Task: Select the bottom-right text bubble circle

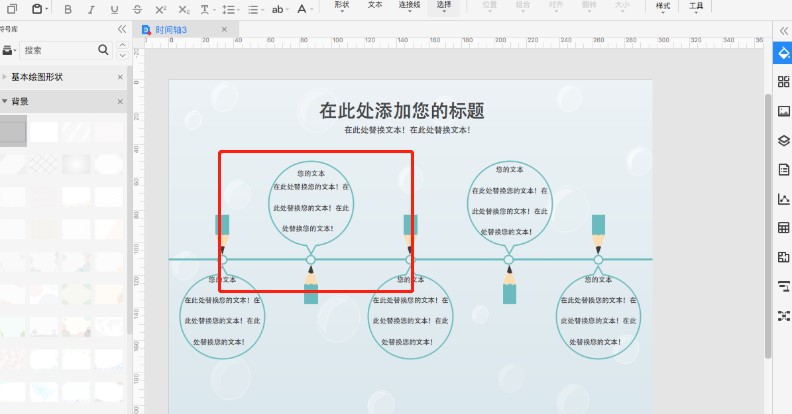Action: click(598, 317)
